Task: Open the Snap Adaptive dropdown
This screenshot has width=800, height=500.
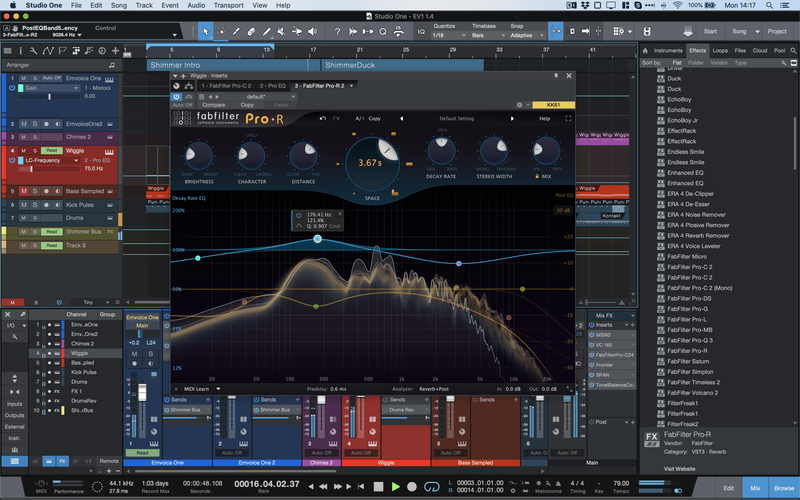Action: (527, 35)
